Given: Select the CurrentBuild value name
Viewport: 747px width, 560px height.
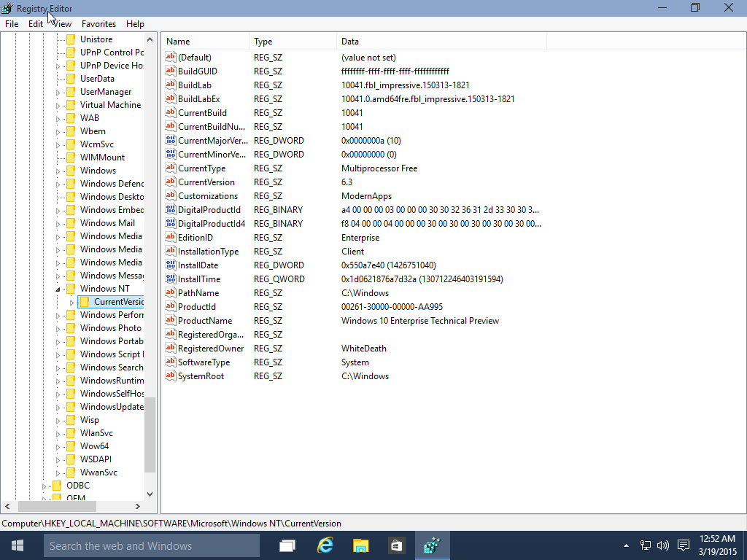Looking at the screenshot, I should pos(203,113).
